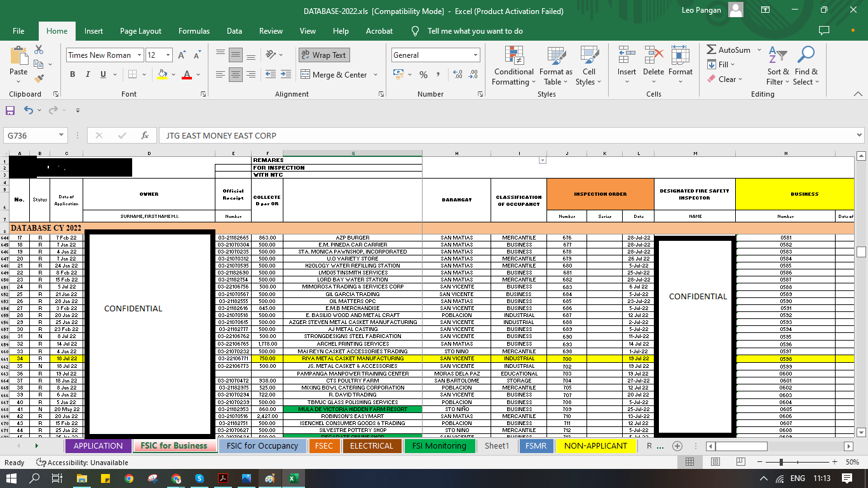Open the FSIC for Occupancy sheet tab
868x488 pixels.
click(x=262, y=446)
